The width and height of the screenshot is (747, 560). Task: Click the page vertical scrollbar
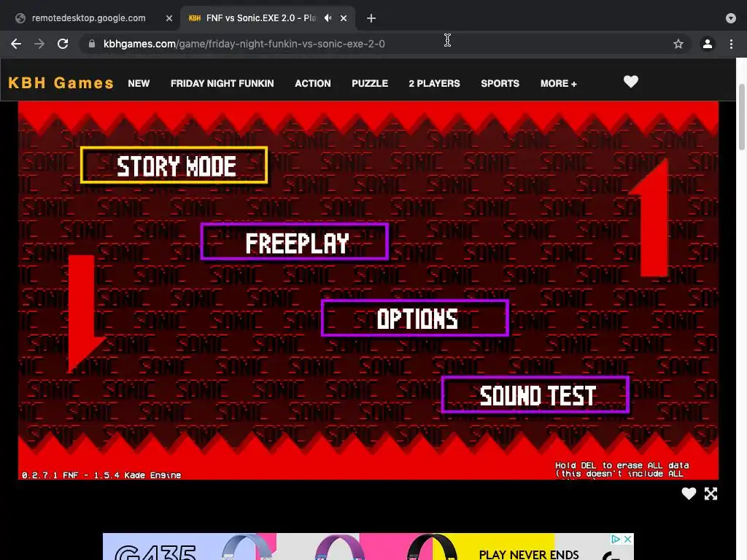pyautogui.click(x=741, y=117)
